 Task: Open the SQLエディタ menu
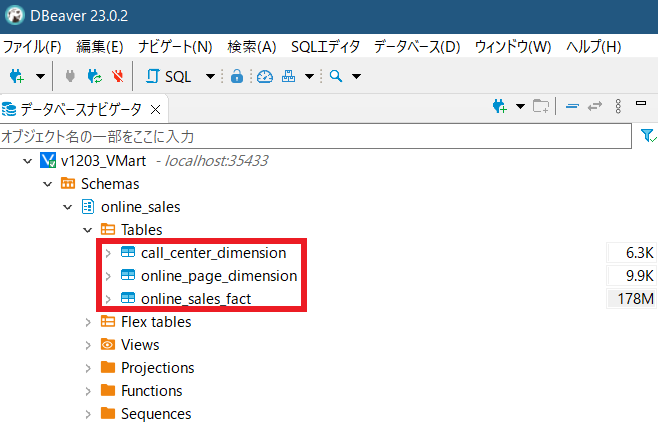(325, 47)
